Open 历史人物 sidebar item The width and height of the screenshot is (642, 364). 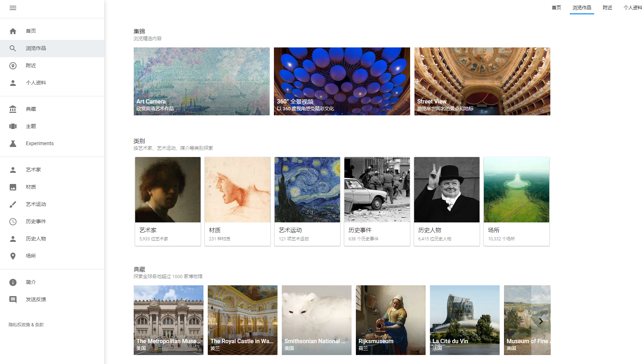click(x=52, y=239)
